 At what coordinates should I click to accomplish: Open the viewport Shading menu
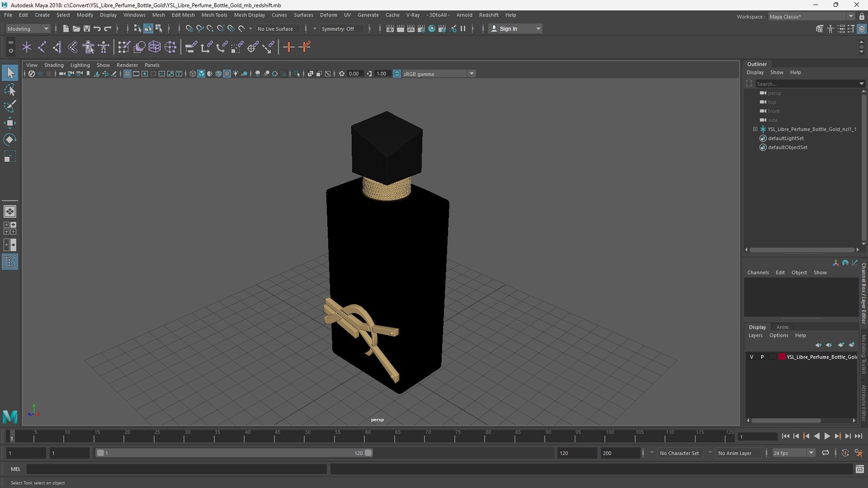(54, 65)
